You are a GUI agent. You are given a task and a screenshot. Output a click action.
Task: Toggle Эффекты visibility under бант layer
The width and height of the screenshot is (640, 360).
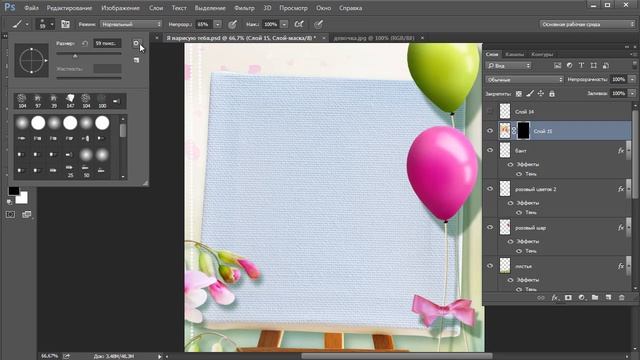[510, 164]
